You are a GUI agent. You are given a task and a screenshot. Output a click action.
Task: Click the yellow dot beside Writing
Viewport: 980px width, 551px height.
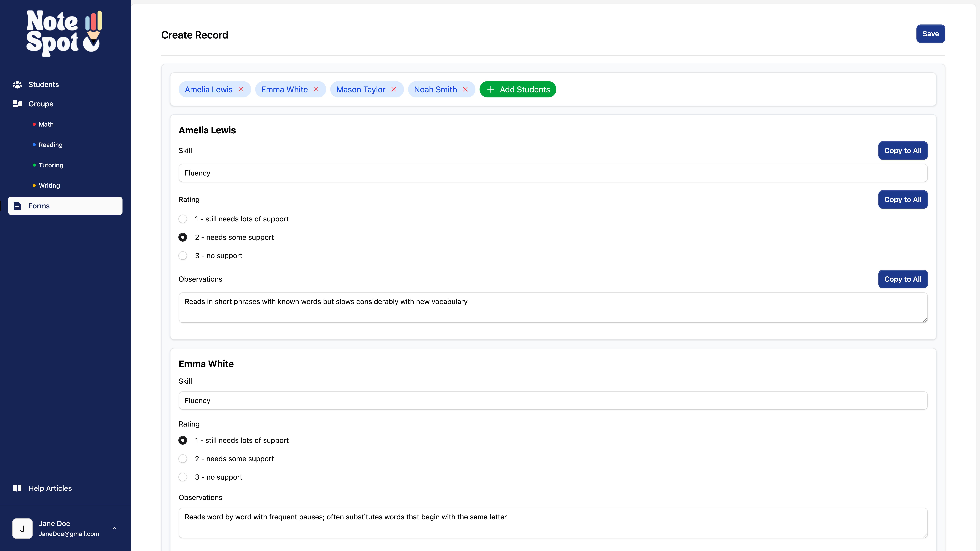[x=34, y=186]
